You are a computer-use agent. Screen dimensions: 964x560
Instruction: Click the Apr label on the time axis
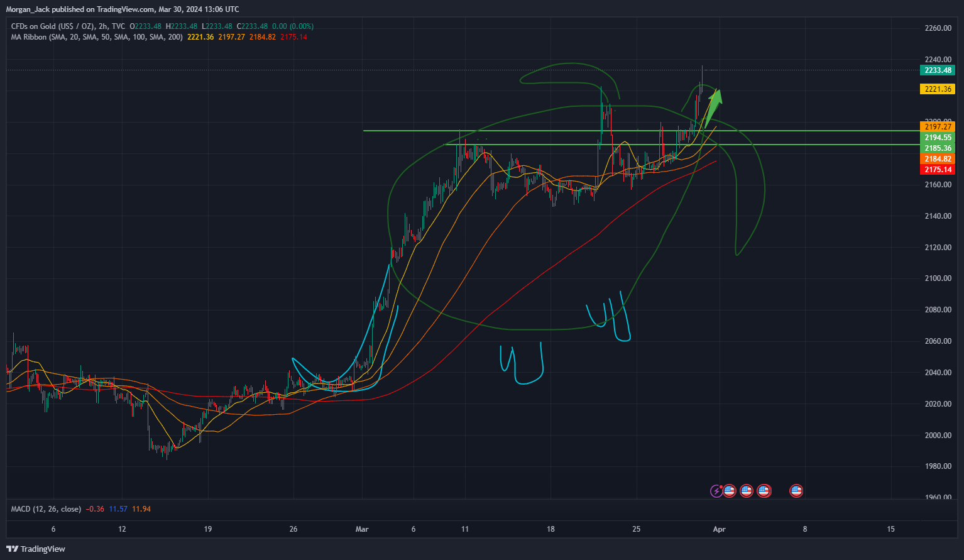click(x=720, y=529)
